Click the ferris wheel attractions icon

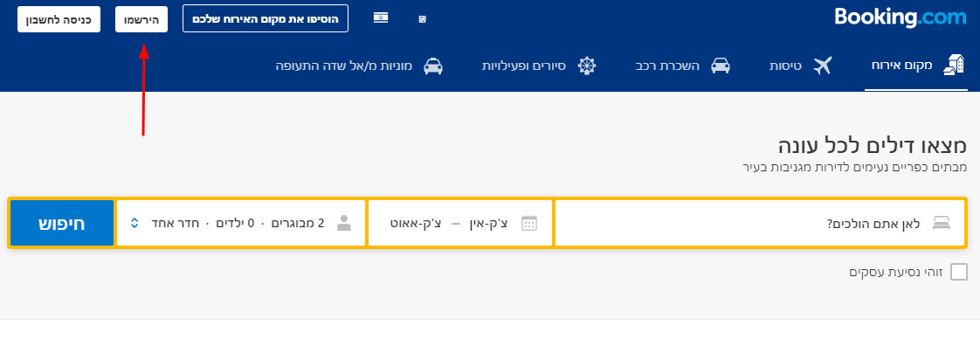tap(587, 65)
